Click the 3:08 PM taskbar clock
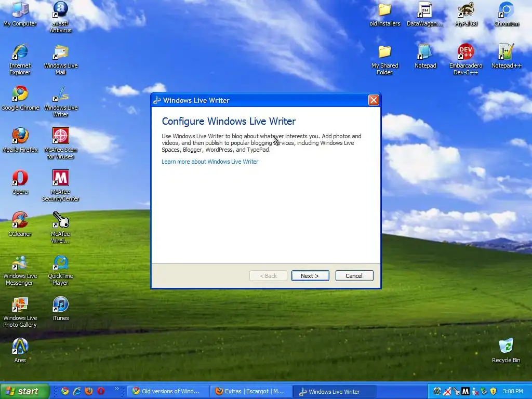This screenshot has width=532, height=399. tap(513, 391)
